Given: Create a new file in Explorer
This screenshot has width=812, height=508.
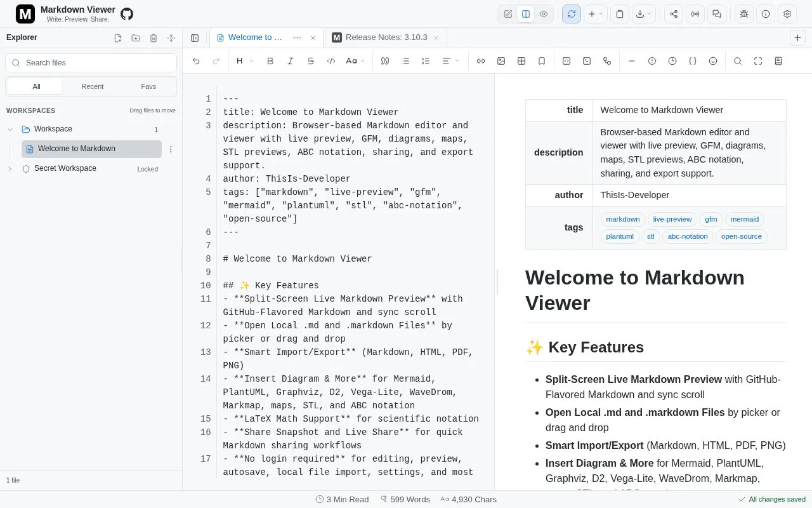Looking at the screenshot, I should pos(118,38).
